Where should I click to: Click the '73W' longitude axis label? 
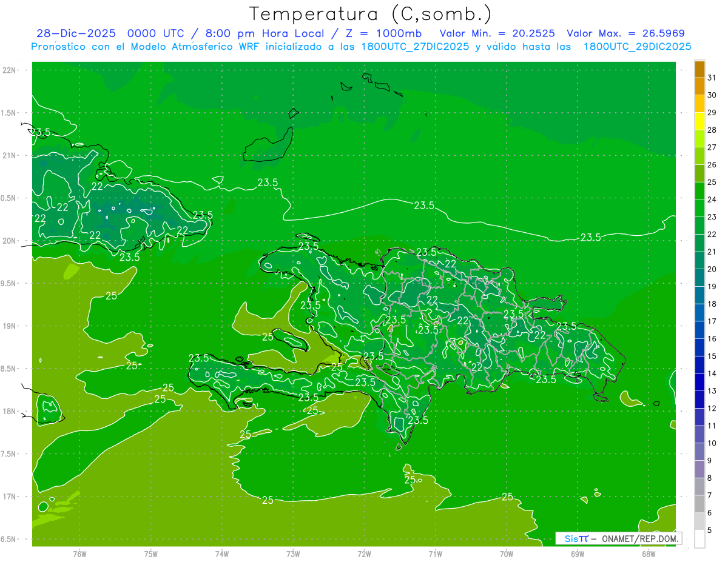[293, 554]
